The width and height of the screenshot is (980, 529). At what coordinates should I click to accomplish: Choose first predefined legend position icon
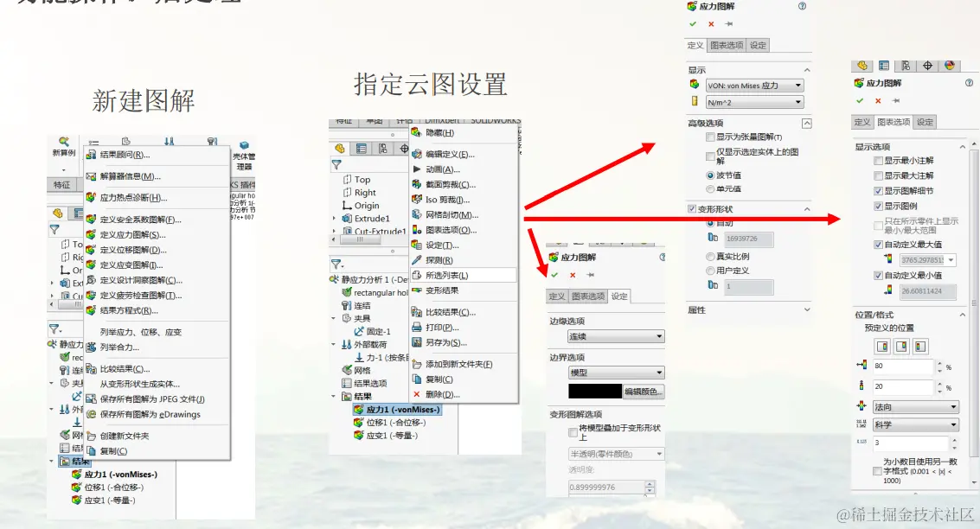coord(882,346)
